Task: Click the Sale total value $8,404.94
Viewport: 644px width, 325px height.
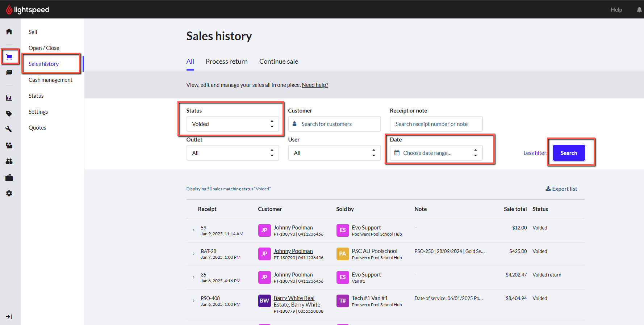Action: (516, 299)
